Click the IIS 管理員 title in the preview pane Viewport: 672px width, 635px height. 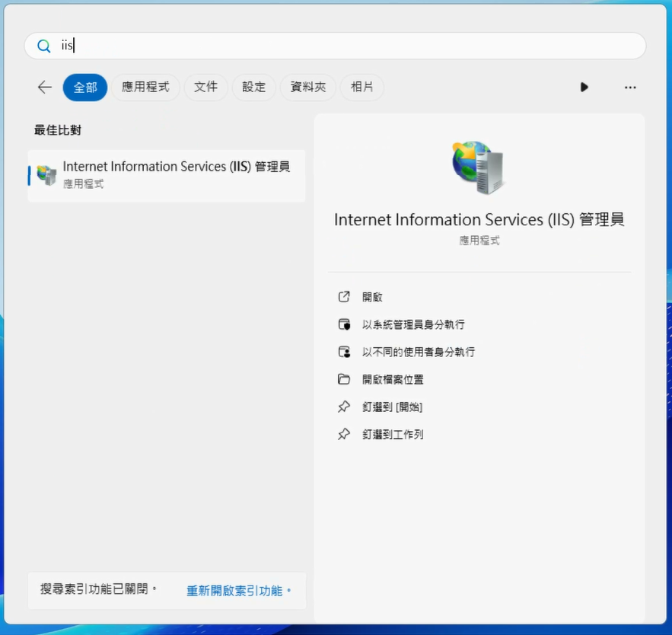(479, 219)
